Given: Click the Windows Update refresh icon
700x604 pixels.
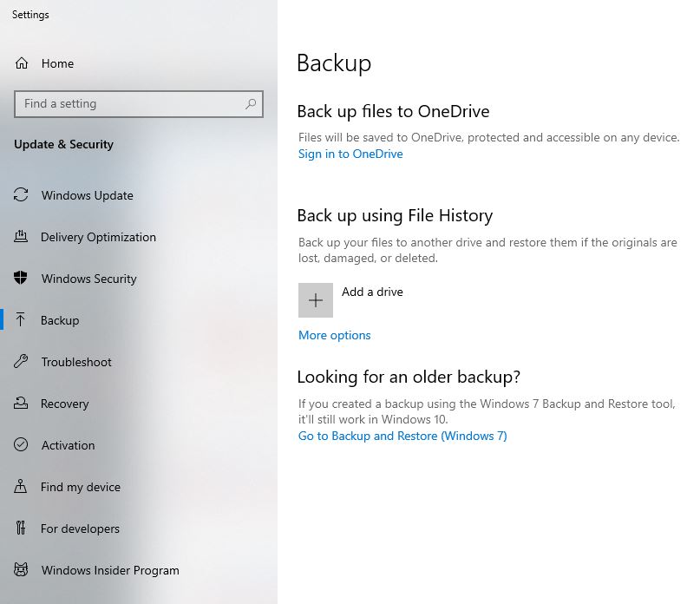Looking at the screenshot, I should pos(21,194).
